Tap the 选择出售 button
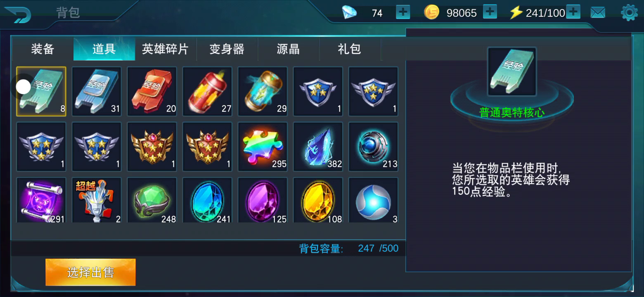The width and height of the screenshot is (644, 297). pyautogui.click(x=90, y=272)
